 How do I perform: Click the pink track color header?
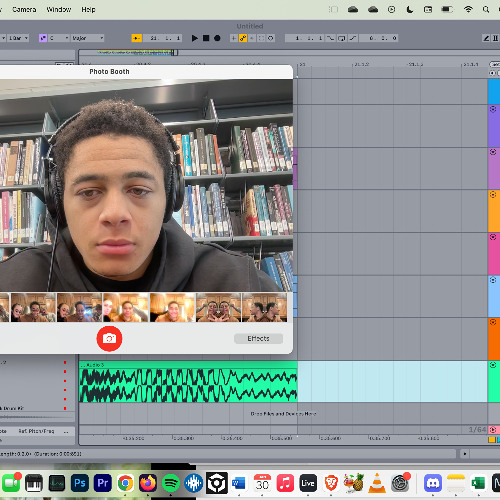(x=494, y=254)
